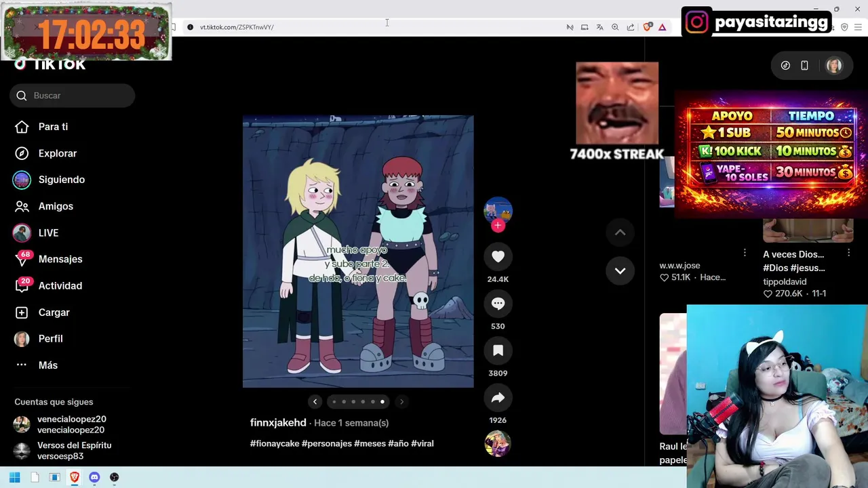Open the Perfil page
Image resolution: width=868 pixels, height=488 pixels.
pos(50,339)
